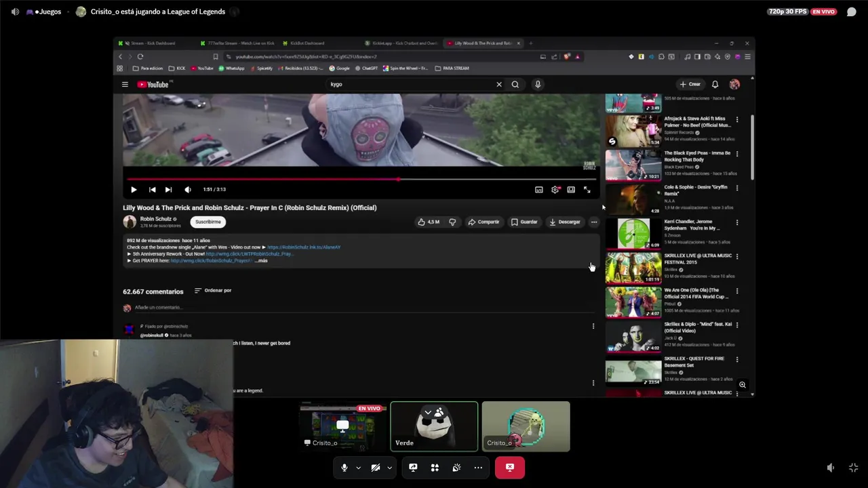This screenshot has height=488, width=868.
Task: Stop watching stream red button
Action: pyautogui.click(x=510, y=468)
